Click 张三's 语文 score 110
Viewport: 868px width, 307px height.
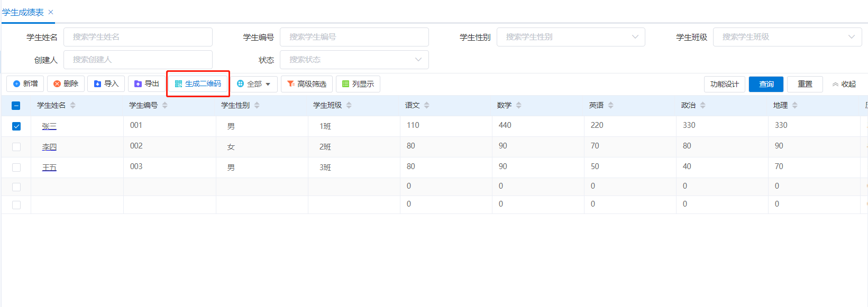point(413,125)
